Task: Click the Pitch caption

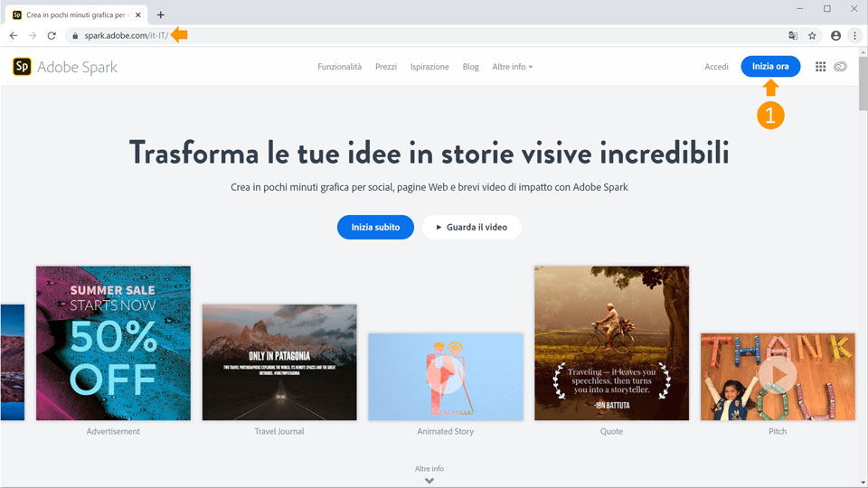Action: pos(778,432)
